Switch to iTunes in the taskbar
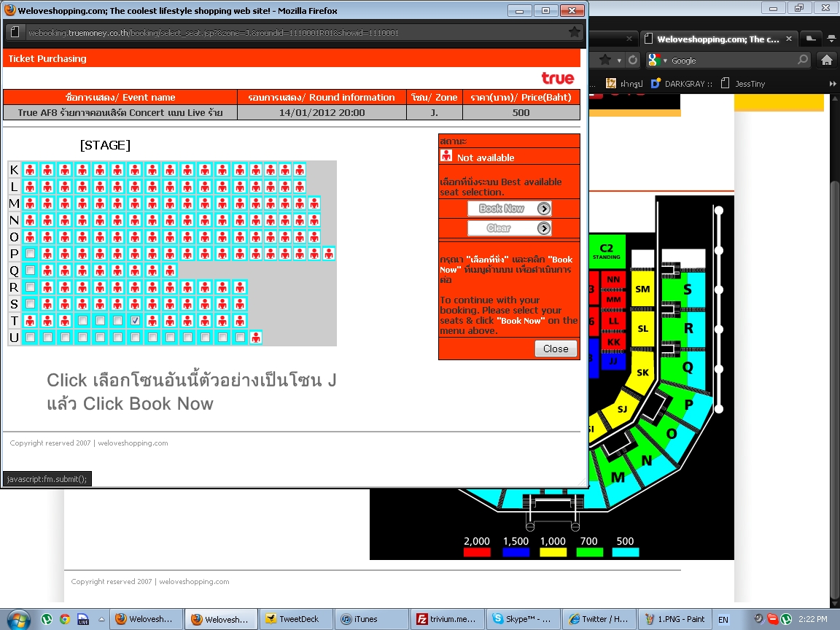This screenshot has width=840, height=630. tap(370, 619)
